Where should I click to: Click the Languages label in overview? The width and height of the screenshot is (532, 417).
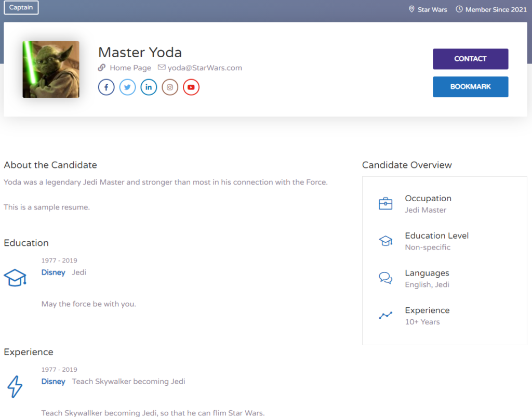coord(427,273)
